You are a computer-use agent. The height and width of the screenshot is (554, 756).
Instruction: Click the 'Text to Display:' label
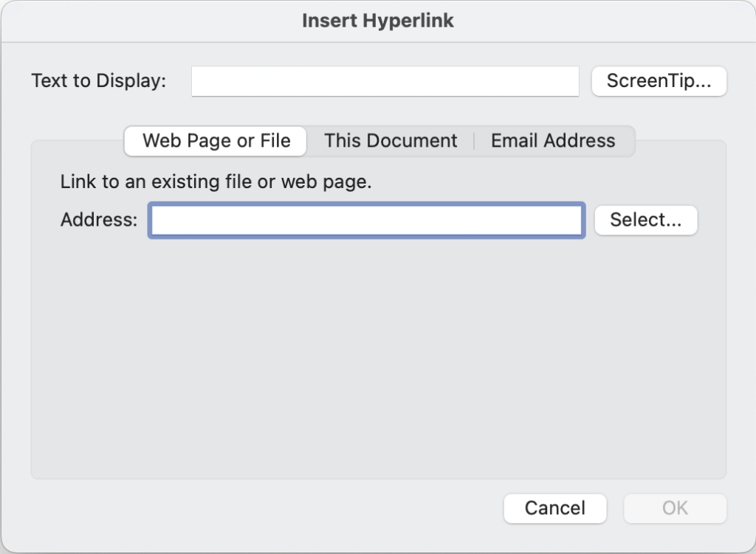pos(99,81)
